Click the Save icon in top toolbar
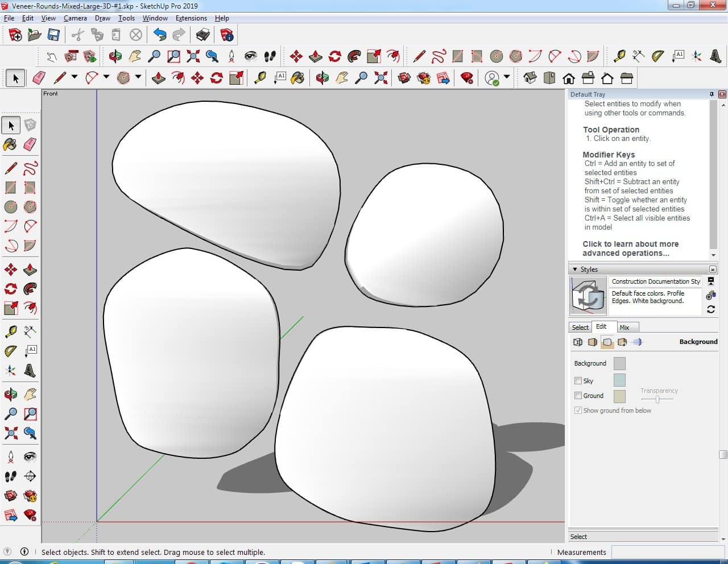The height and width of the screenshot is (564, 728). coord(53,35)
